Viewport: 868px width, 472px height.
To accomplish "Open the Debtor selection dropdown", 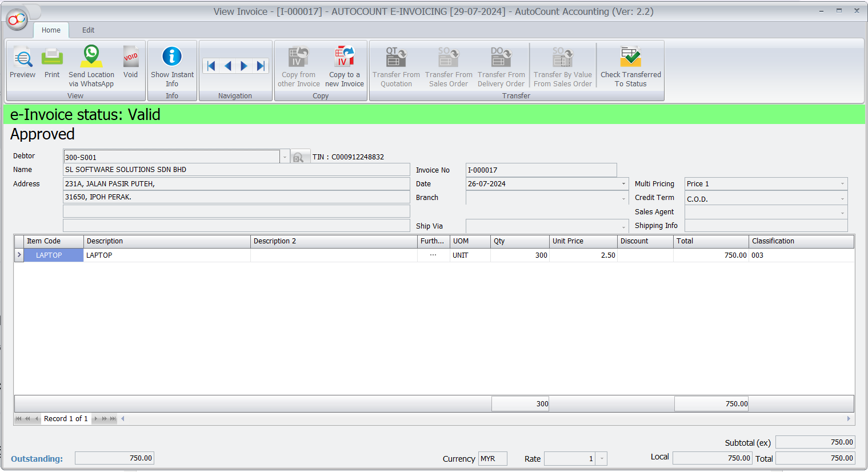I will [x=284, y=156].
